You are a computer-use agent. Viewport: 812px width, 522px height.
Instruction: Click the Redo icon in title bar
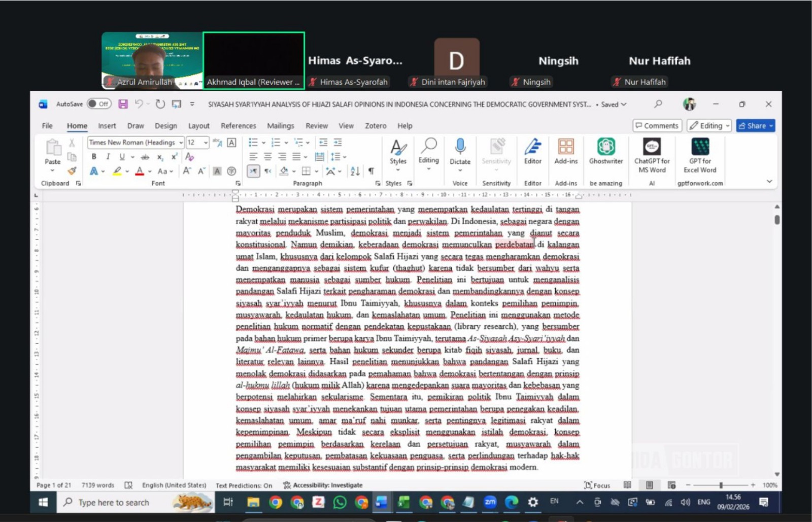pos(160,104)
